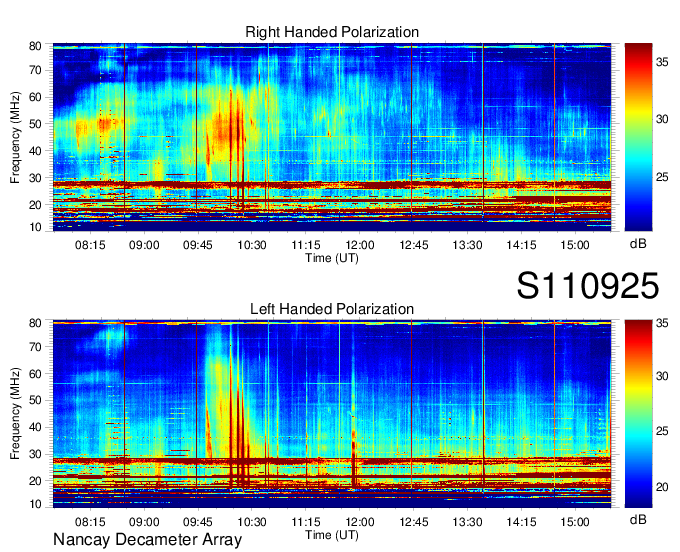Click the 40 frequency tick on top plot
This screenshot has height=552, width=680.
tap(35, 151)
